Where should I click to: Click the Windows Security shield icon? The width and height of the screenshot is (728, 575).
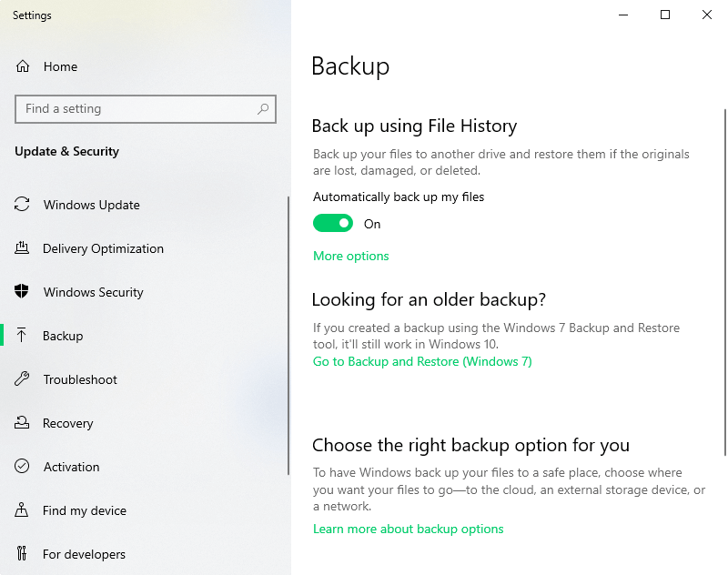coord(23,292)
